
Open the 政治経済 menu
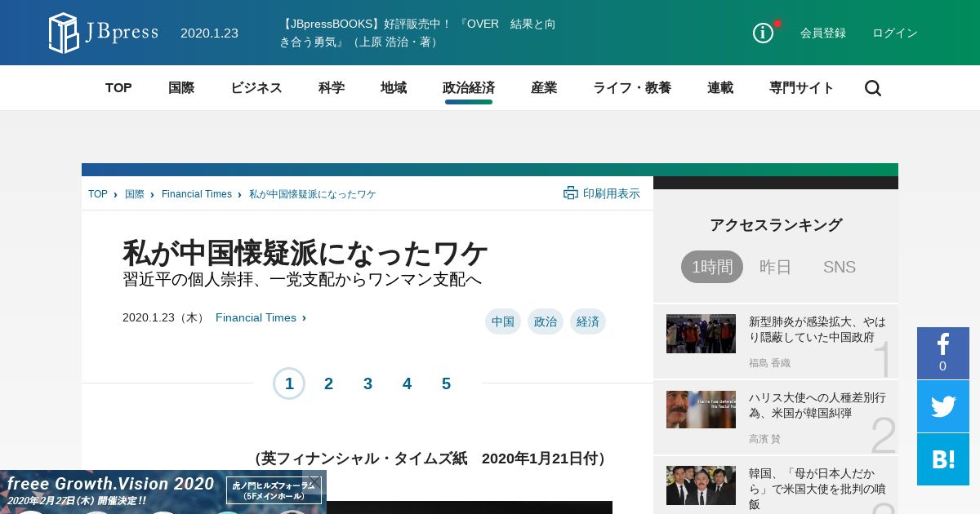[468, 88]
